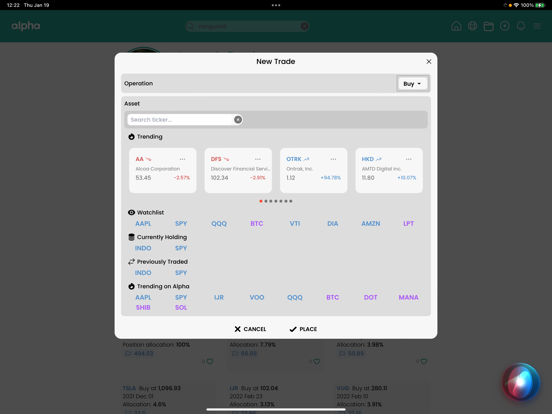
Task: Select INDO under Currently Holding
Action: coord(143,248)
